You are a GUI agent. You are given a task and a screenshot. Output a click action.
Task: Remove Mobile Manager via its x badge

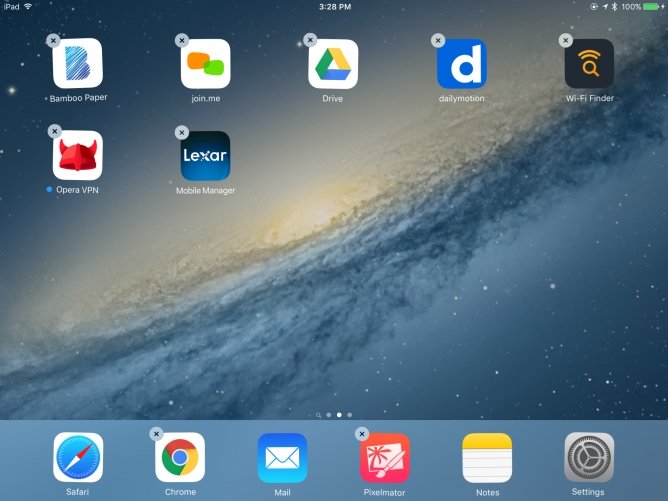182,132
